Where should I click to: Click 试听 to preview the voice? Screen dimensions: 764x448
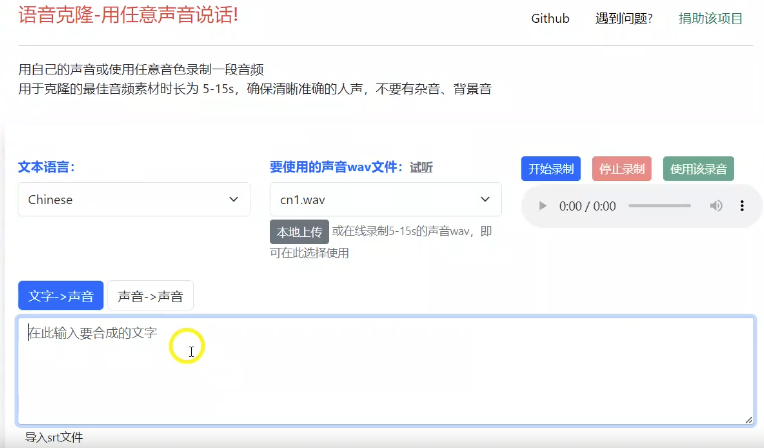click(421, 168)
